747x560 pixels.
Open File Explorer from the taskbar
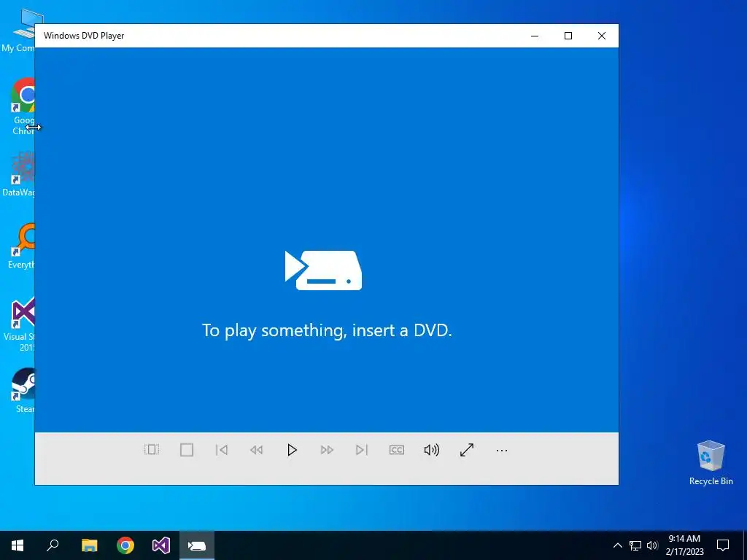pos(89,545)
